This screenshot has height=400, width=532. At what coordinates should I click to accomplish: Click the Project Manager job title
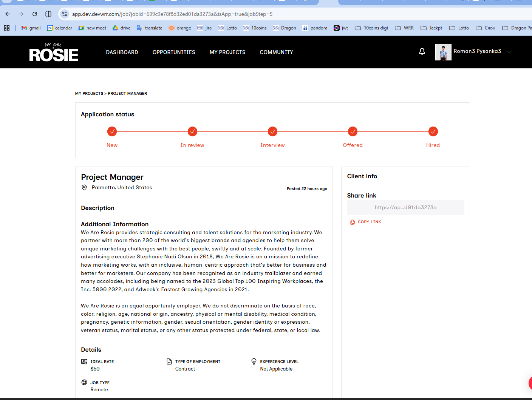112,177
